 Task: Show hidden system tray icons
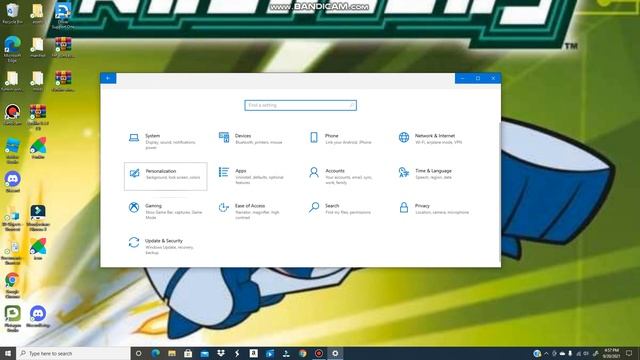point(547,353)
